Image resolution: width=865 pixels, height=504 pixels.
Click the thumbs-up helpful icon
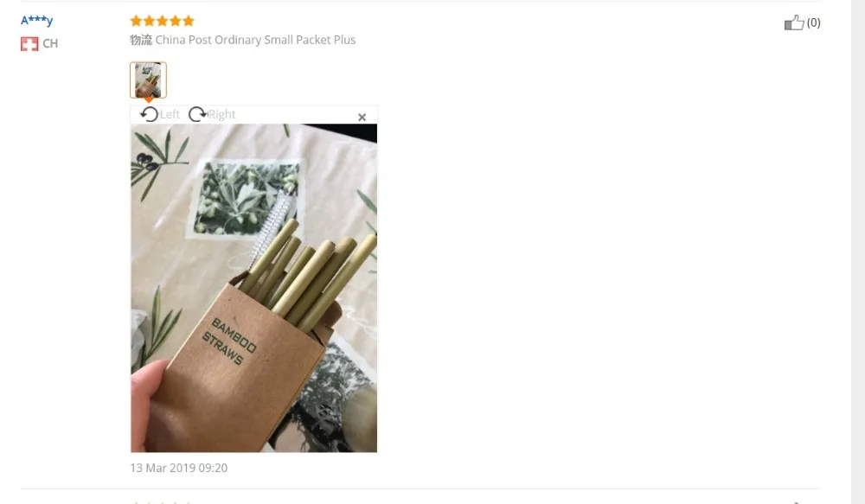tap(794, 22)
